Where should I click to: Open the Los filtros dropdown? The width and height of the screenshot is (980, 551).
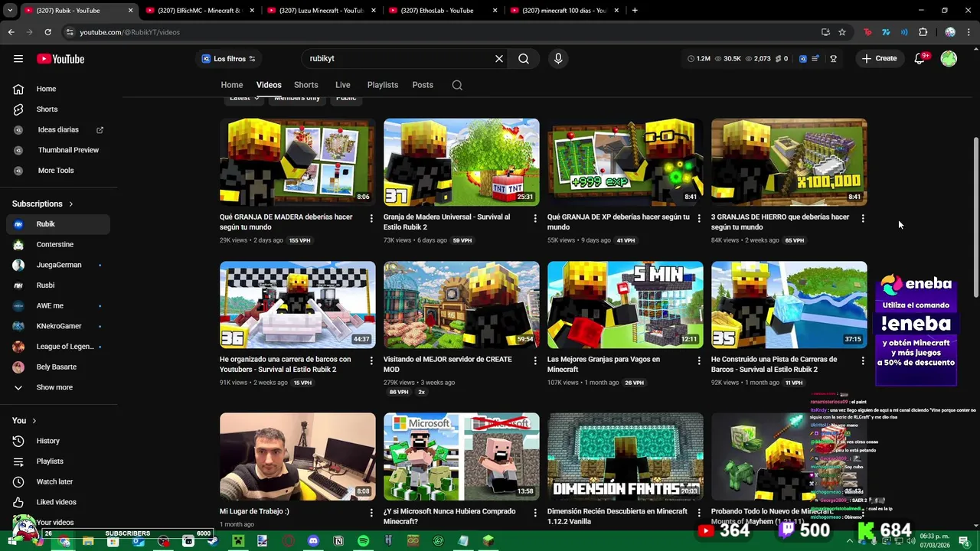(x=228, y=58)
